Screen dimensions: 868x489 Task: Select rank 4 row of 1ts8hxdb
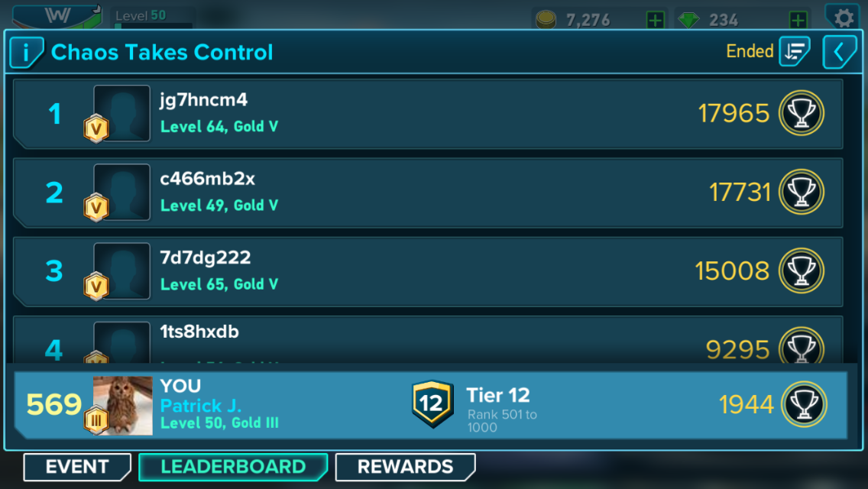coord(428,340)
